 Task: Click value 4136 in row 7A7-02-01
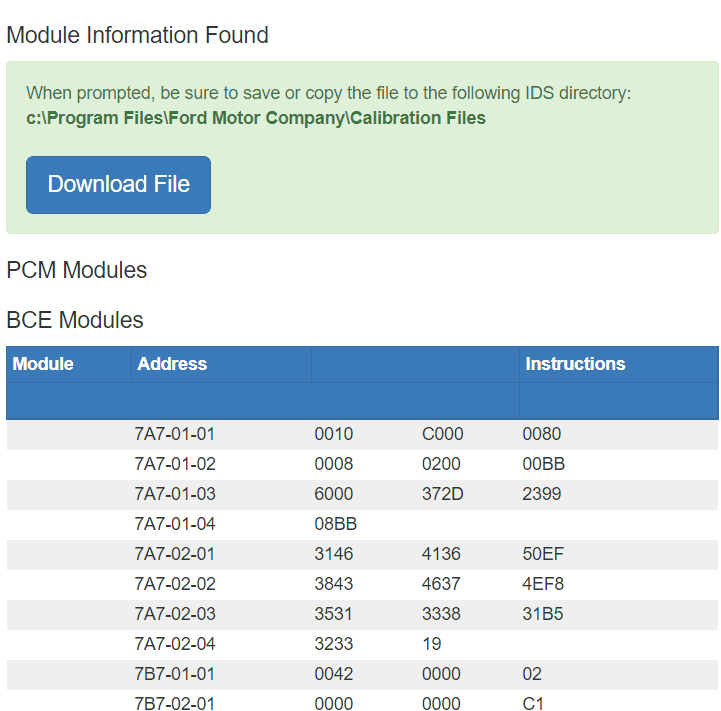(x=441, y=554)
